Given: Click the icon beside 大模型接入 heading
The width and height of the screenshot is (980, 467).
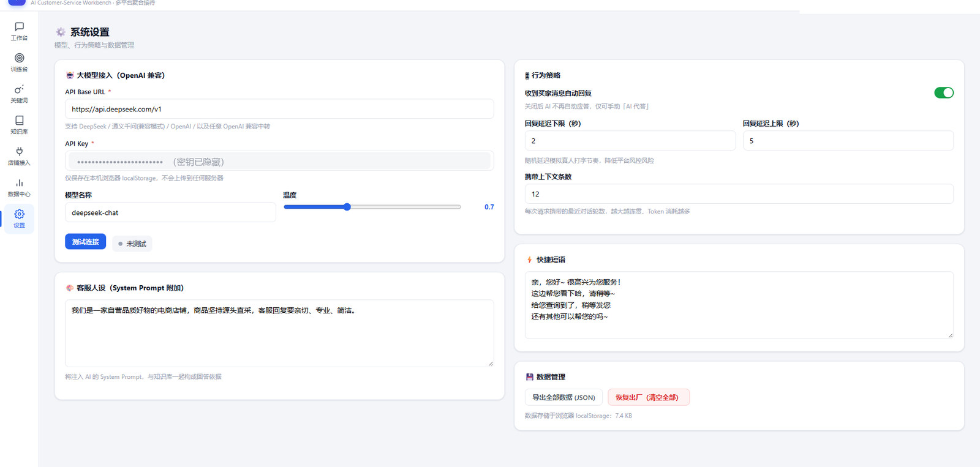Looking at the screenshot, I should (x=70, y=75).
